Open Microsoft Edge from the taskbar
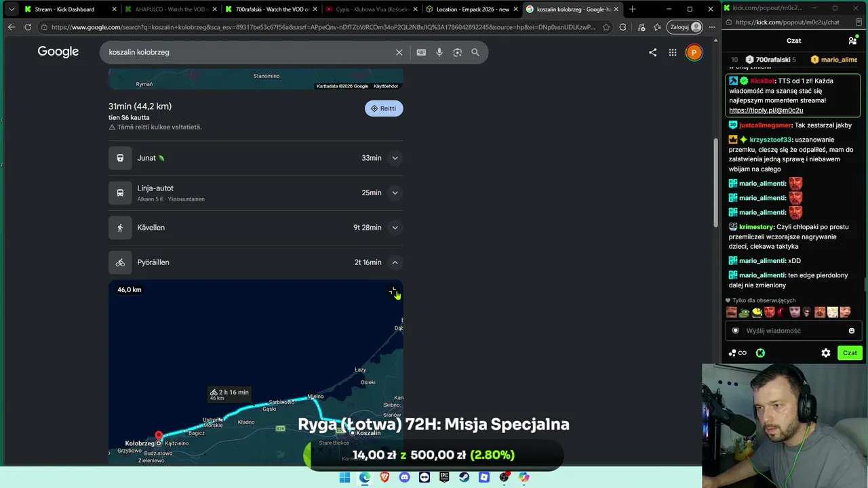This screenshot has width=868, height=488. click(x=365, y=477)
